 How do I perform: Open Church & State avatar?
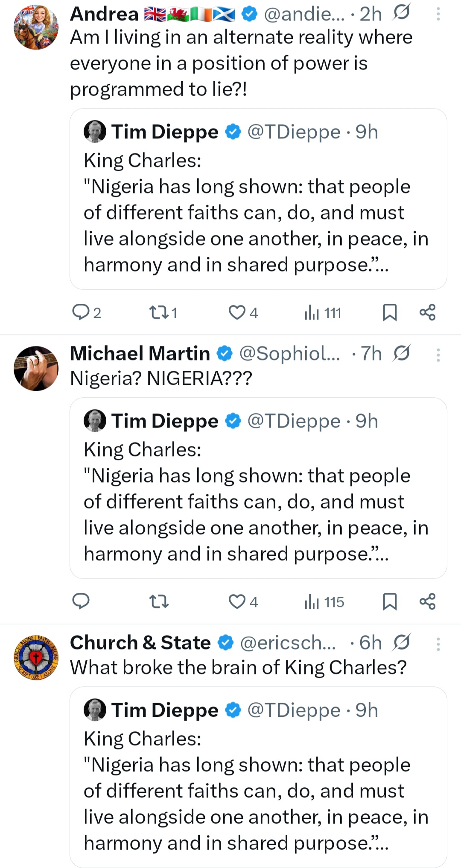pos(36,657)
